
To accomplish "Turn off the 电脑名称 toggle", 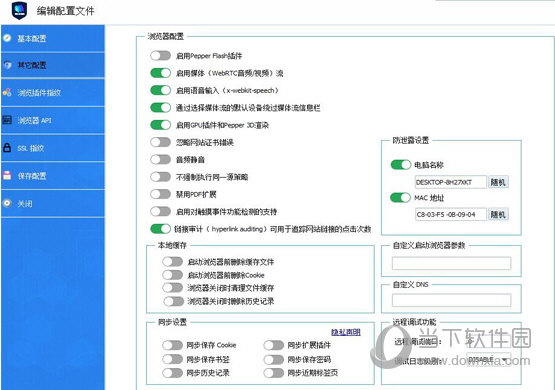I will pos(401,165).
